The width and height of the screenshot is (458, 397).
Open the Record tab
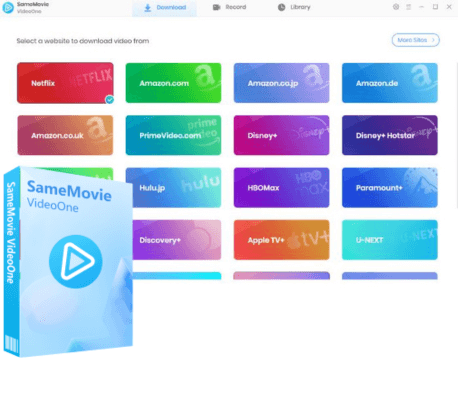point(229,7)
